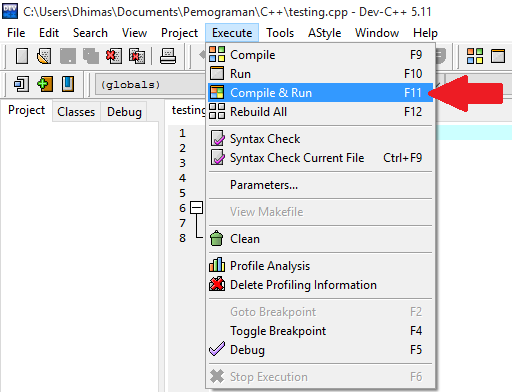
Task: Switch to the Classes sidebar tab
Action: [x=76, y=112]
